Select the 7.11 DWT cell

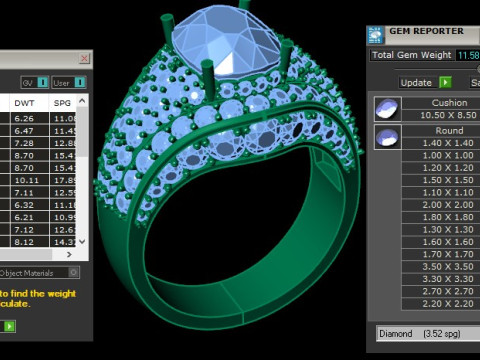[30, 192]
